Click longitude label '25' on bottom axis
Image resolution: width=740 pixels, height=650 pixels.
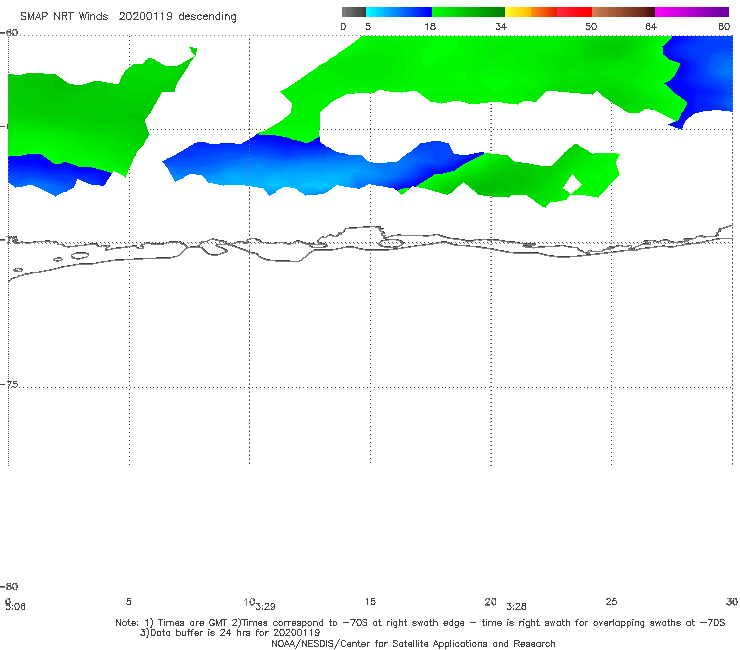point(611,601)
